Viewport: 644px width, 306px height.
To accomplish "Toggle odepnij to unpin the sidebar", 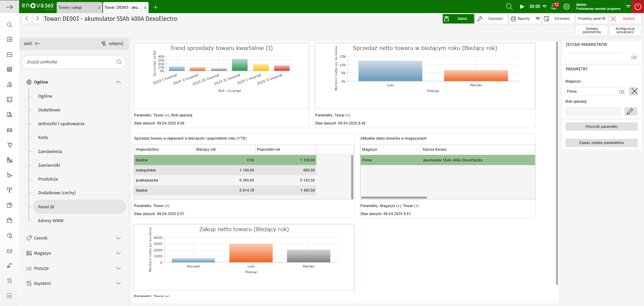I will [x=112, y=44].
